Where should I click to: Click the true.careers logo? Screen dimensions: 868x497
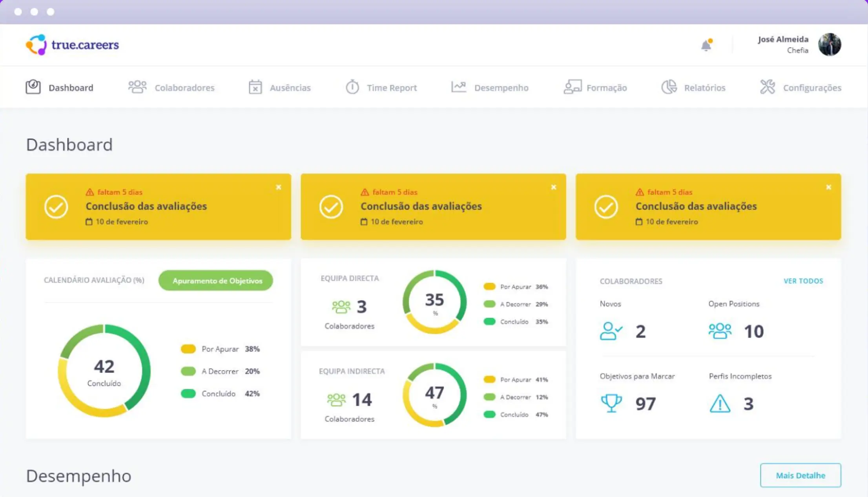click(x=72, y=45)
